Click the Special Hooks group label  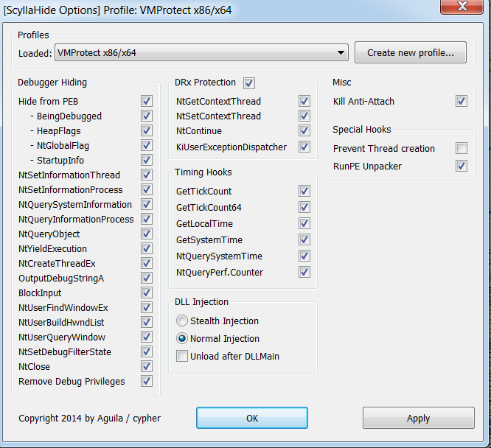362,129
